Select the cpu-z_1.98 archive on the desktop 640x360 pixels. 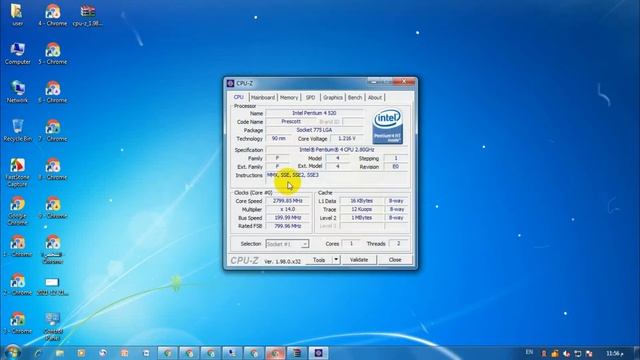click(87, 15)
